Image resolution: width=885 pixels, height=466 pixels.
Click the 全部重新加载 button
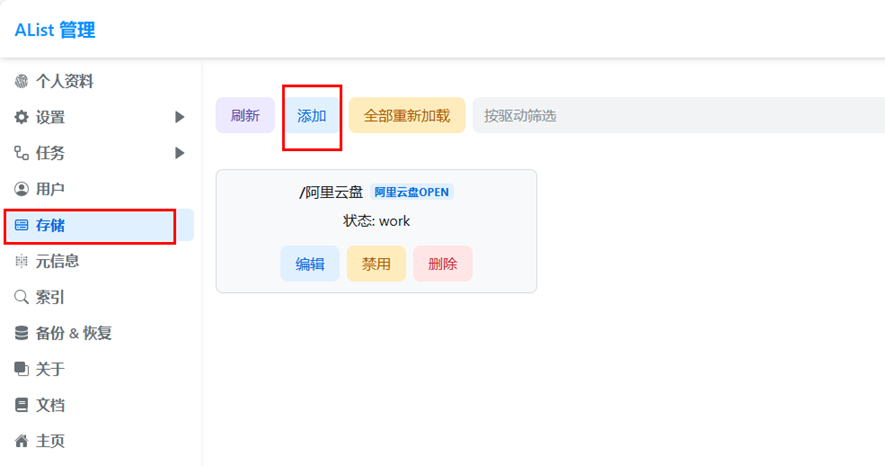(x=407, y=116)
